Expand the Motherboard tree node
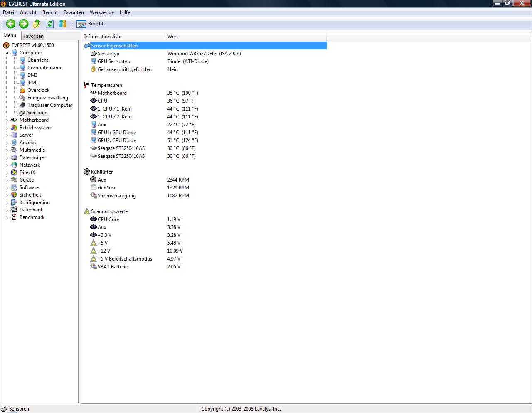532x413 pixels. coord(7,120)
